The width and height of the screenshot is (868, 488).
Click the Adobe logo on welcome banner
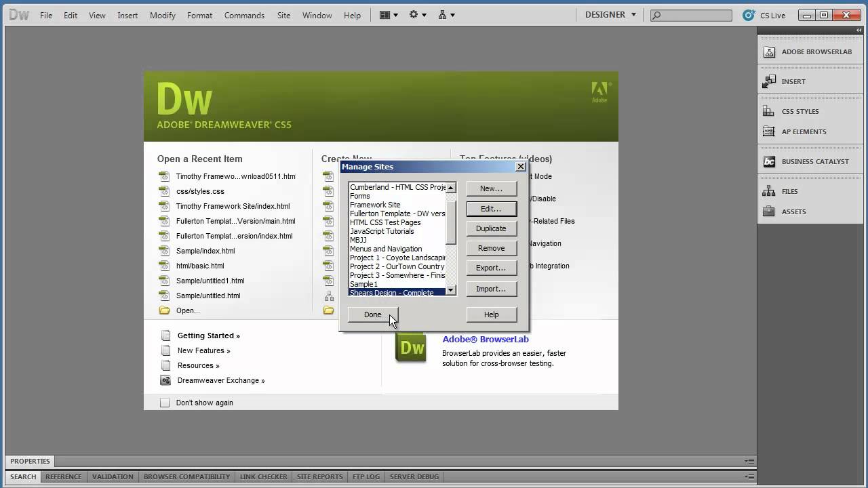click(x=600, y=91)
